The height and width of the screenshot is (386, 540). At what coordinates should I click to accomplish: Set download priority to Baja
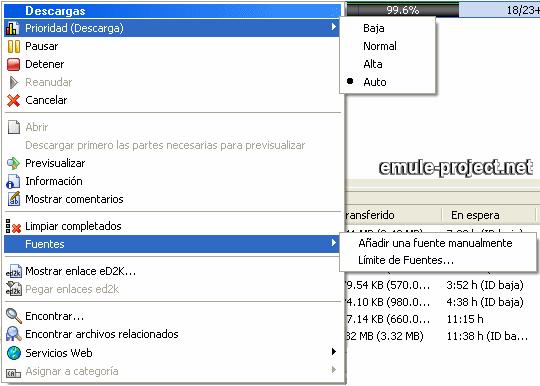pyautogui.click(x=374, y=28)
